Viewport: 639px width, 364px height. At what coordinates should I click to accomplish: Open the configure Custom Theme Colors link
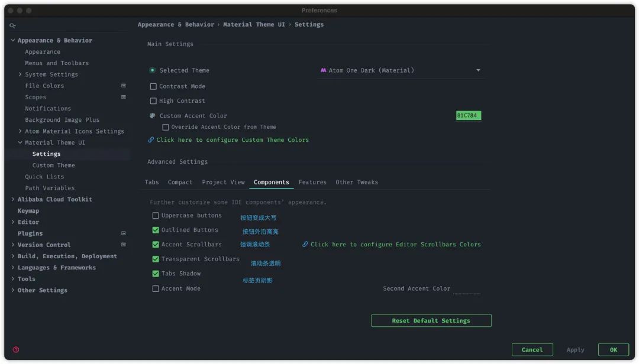tap(233, 139)
